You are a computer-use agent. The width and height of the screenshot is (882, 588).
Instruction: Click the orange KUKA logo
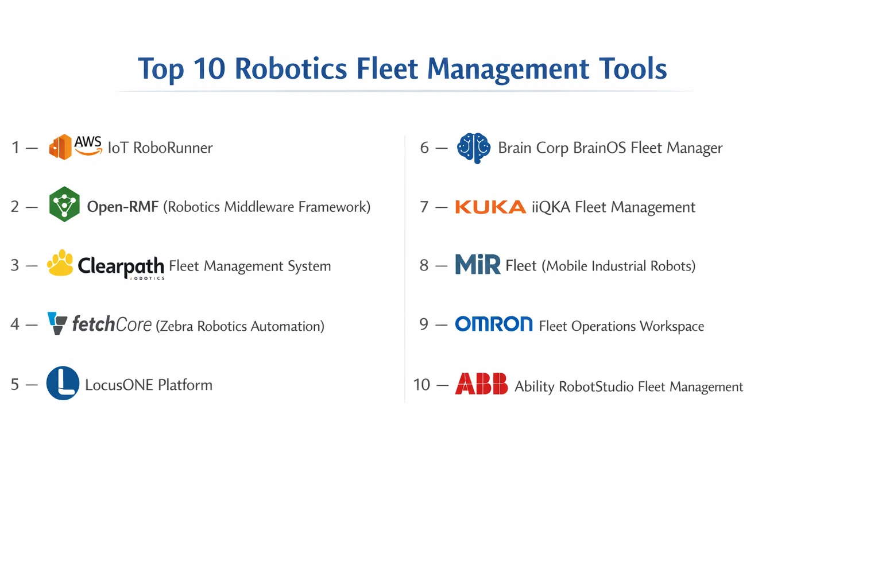(490, 207)
